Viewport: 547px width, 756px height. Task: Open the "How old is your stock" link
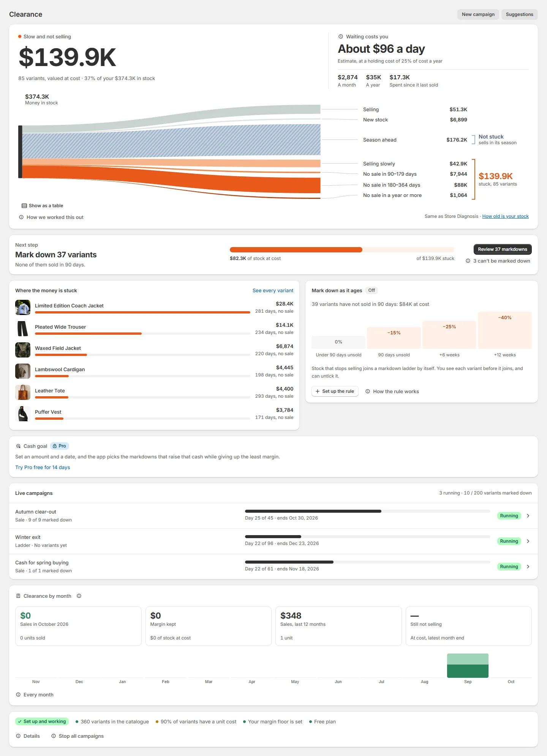pyautogui.click(x=505, y=216)
